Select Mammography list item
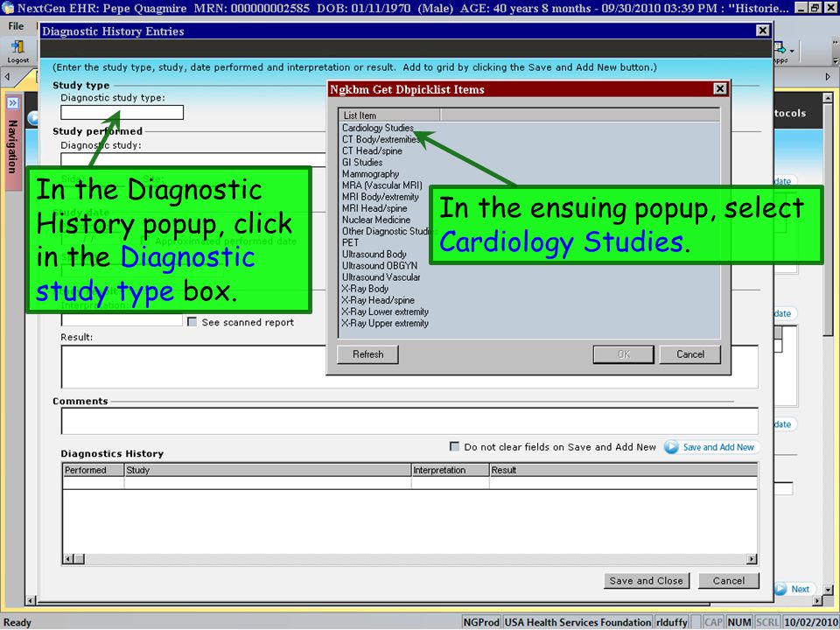The height and width of the screenshot is (630, 840). (x=370, y=174)
